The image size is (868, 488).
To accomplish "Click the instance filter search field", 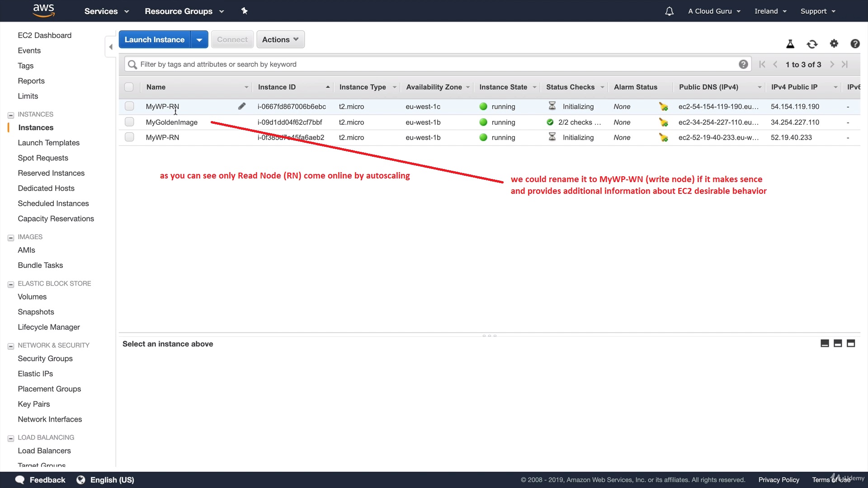I will [x=434, y=64].
